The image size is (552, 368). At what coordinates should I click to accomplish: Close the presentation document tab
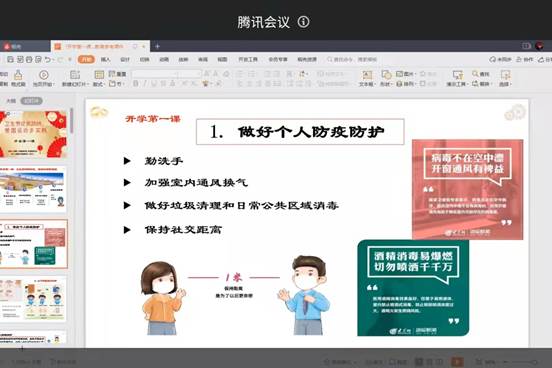pyautogui.click(x=144, y=46)
